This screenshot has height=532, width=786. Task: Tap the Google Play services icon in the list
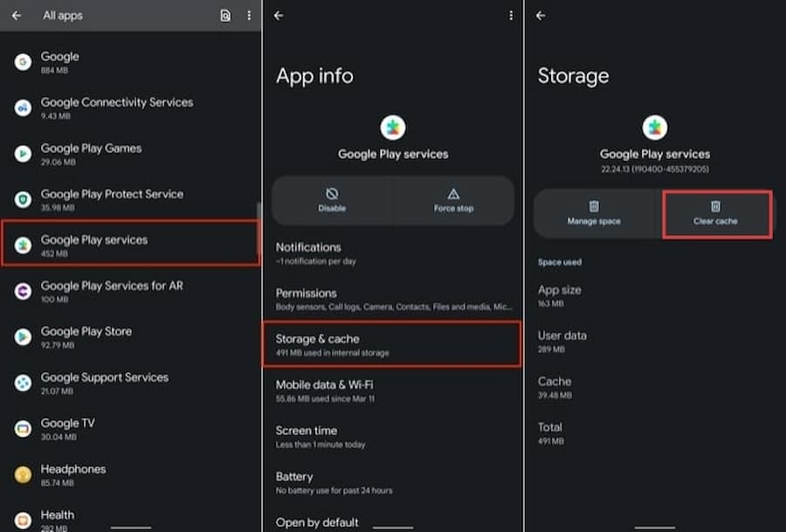coord(23,245)
